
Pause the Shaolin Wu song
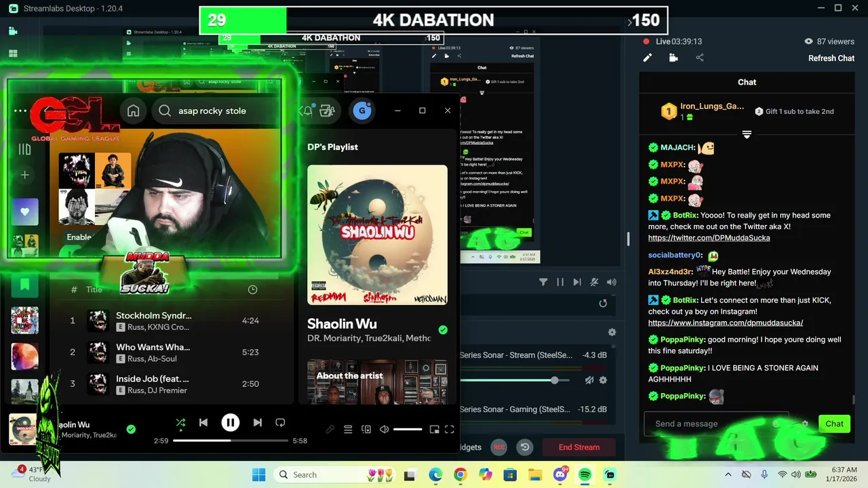pyautogui.click(x=231, y=423)
